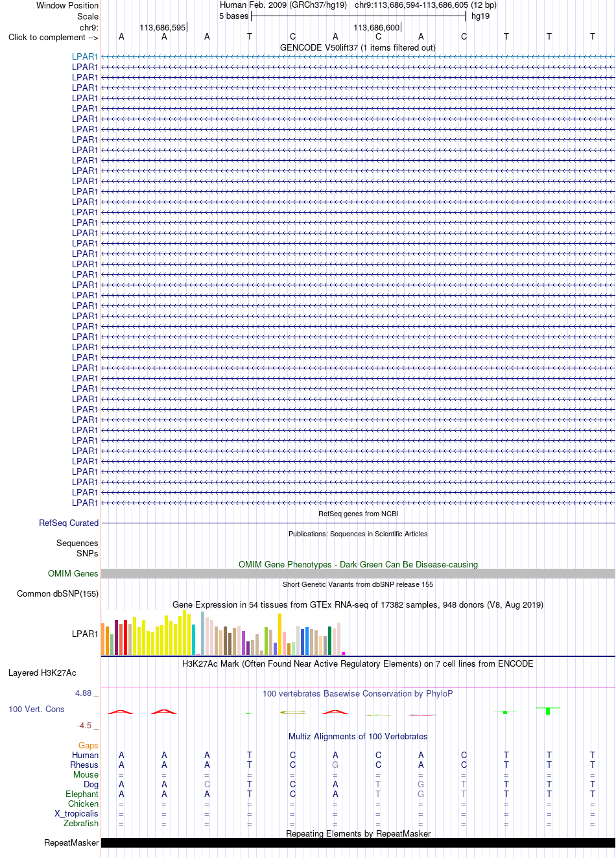Image resolution: width=616 pixels, height=858 pixels.
Task: Click the LPAR1 label beside GTEx chart
Action: [85, 634]
